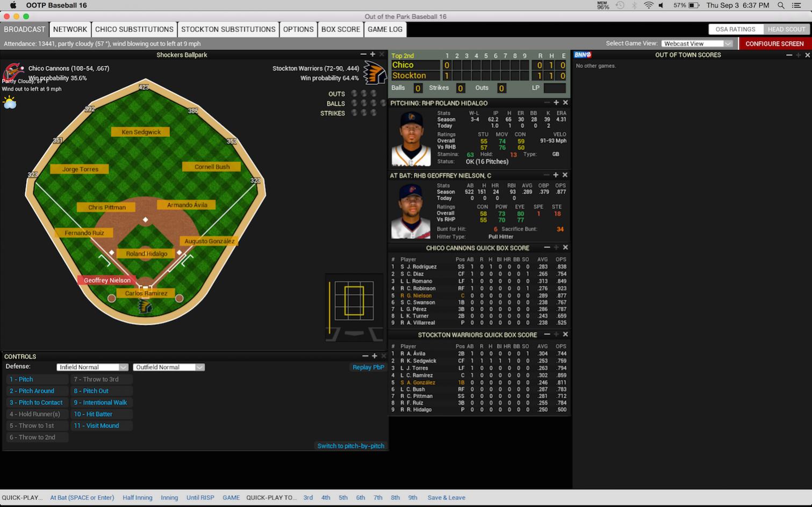Minimize the Pitching: RHP Roland Hidalgo panel

coord(547,103)
